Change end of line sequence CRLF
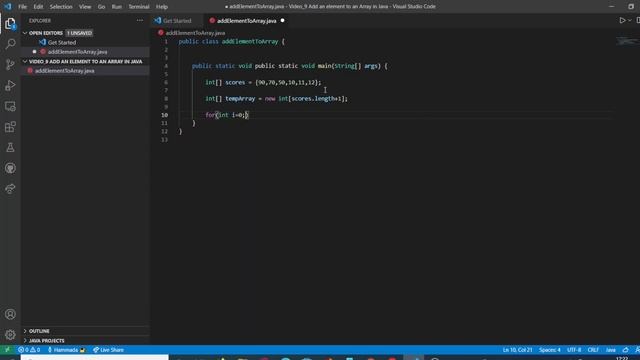This screenshot has height=360, width=640. [x=593, y=350]
